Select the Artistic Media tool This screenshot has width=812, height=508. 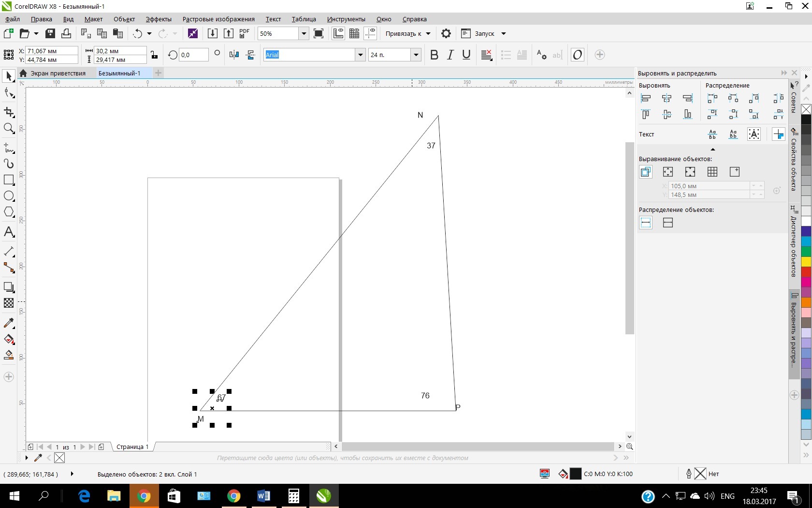click(9, 164)
